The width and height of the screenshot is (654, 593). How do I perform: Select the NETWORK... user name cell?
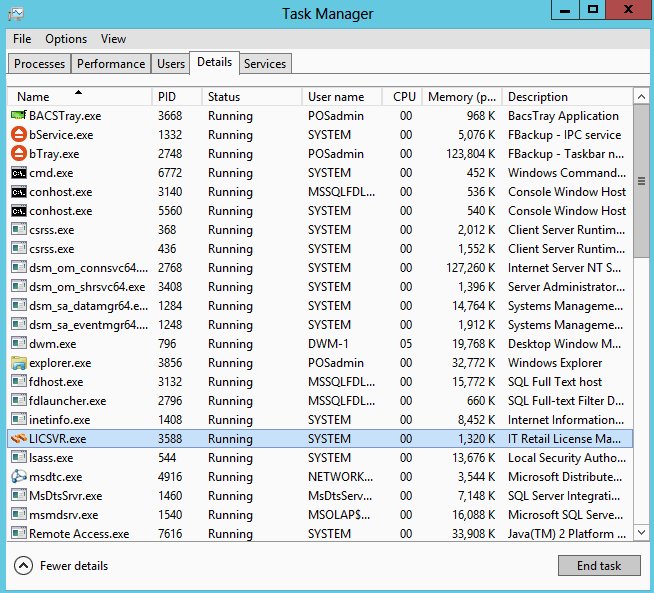pos(340,477)
